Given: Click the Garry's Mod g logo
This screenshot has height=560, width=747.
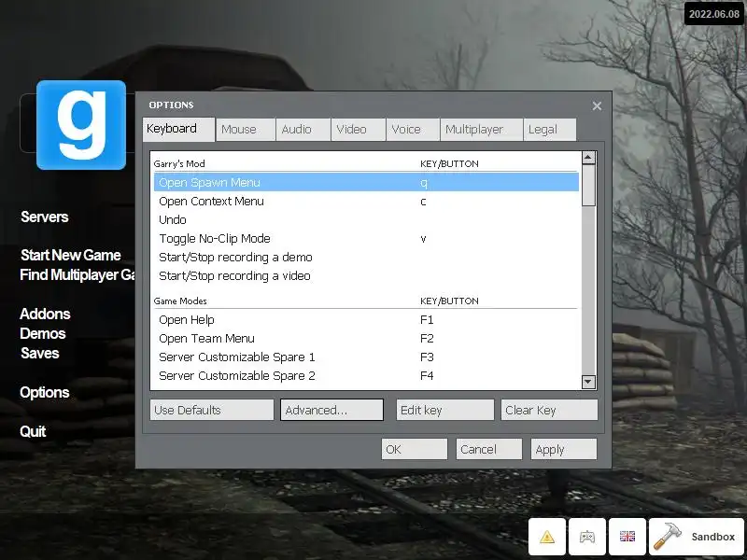Looking at the screenshot, I should (x=81, y=125).
